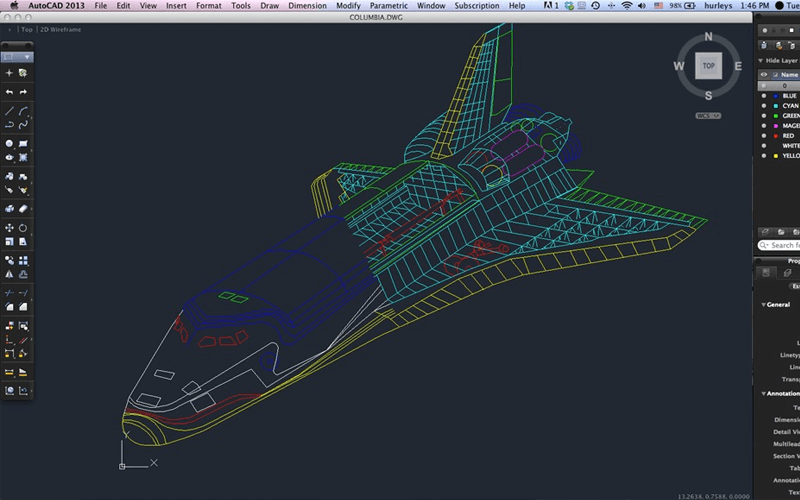Select the Scale tool
This screenshot has height=500, width=800.
point(9,241)
